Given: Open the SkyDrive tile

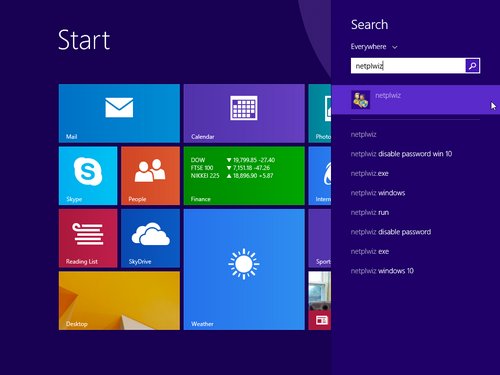Looking at the screenshot, I should pyautogui.click(x=150, y=238).
